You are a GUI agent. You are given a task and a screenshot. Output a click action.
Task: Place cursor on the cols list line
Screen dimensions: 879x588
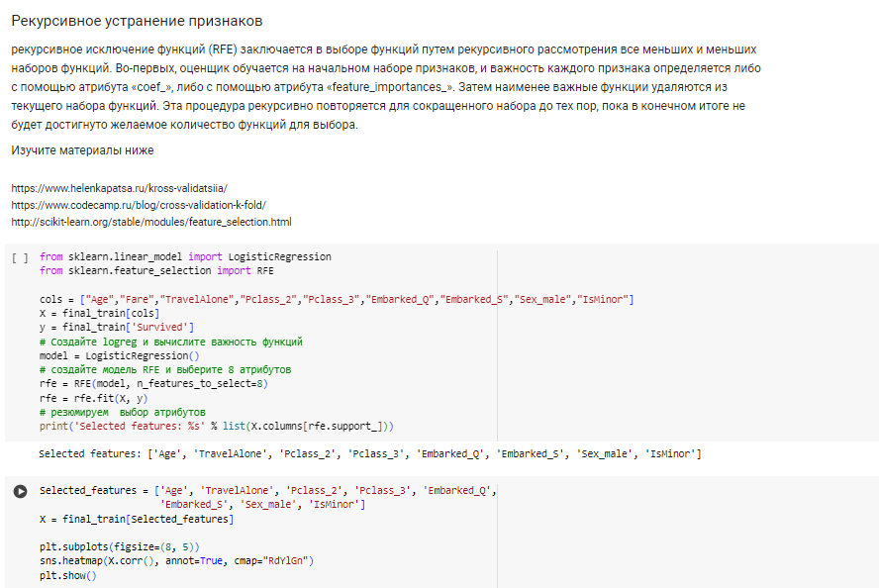tap(337, 299)
